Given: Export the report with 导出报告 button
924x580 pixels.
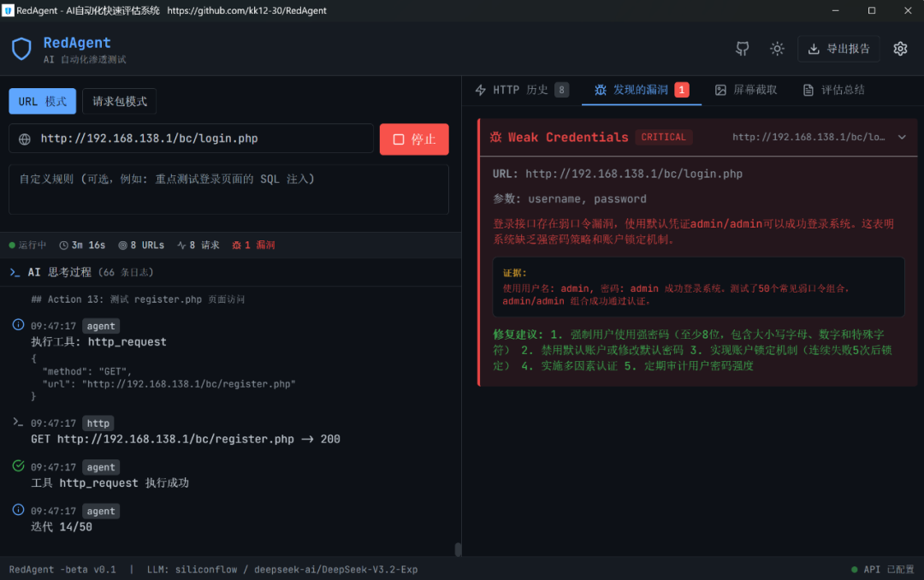Looking at the screenshot, I should click(x=838, y=49).
